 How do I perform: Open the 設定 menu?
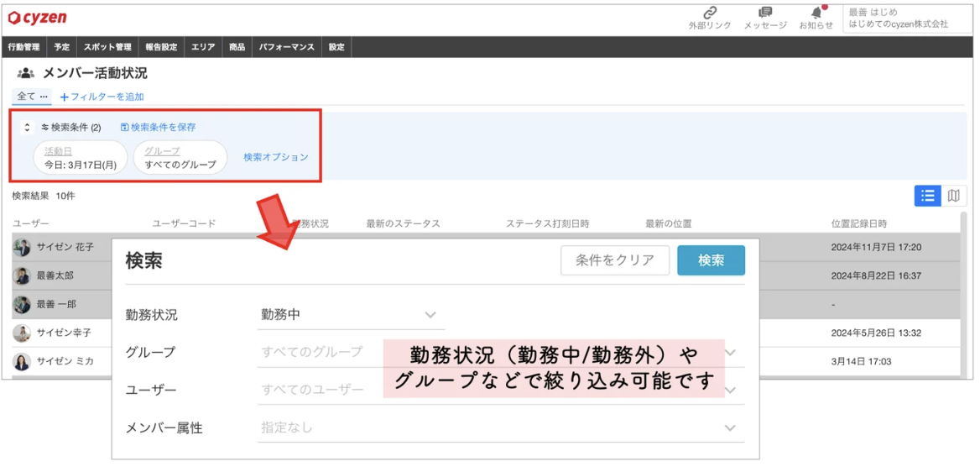336,47
